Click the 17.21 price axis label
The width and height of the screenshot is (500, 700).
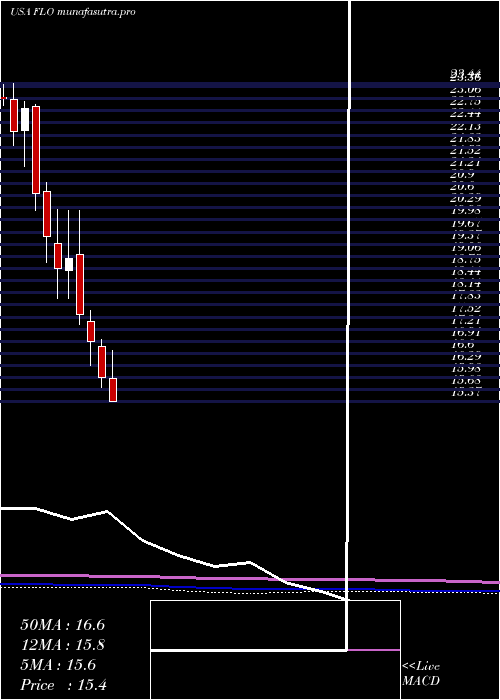(x=465, y=321)
